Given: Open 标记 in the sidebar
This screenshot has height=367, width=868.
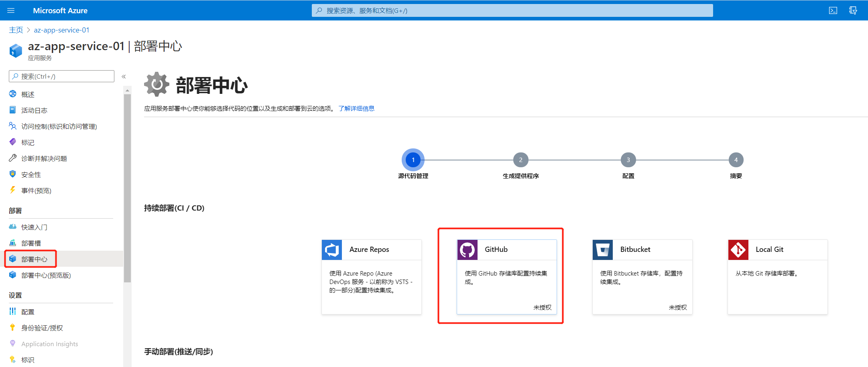Looking at the screenshot, I should [x=28, y=142].
